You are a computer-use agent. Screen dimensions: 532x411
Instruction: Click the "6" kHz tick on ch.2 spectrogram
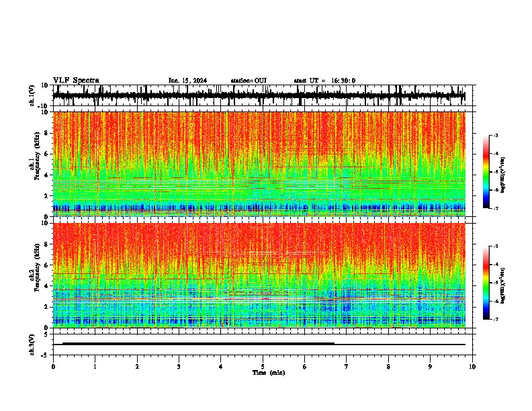coord(47,265)
